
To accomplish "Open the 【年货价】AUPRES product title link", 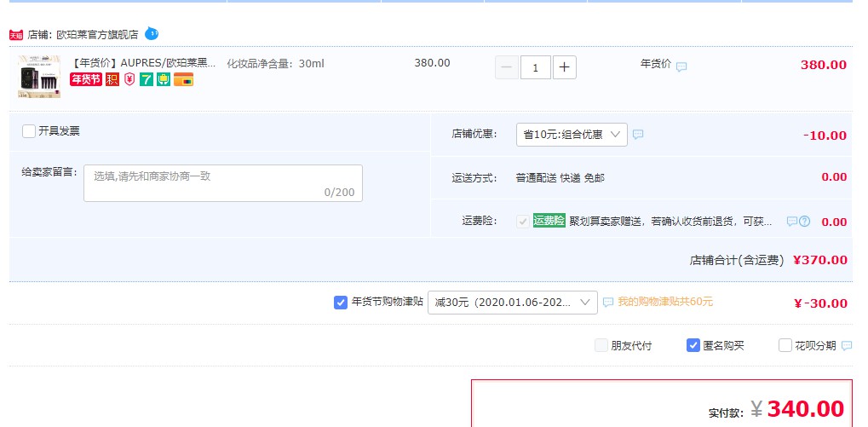I will click(x=144, y=62).
